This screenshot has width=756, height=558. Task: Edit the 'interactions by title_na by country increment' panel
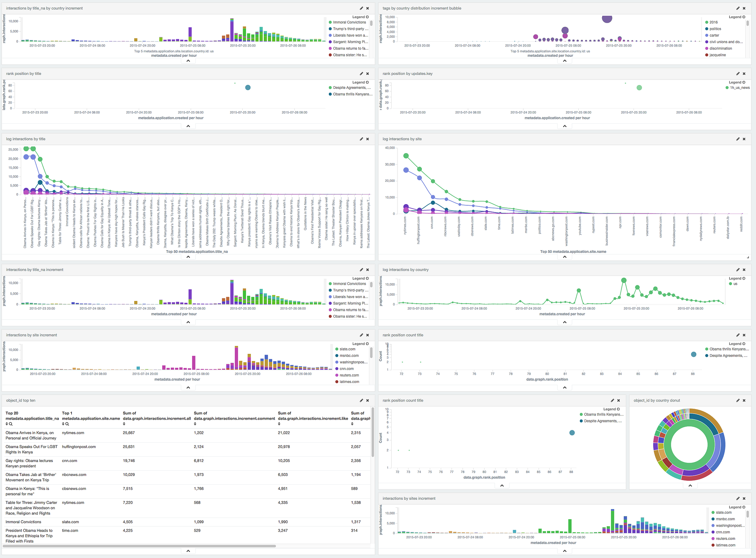pyautogui.click(x=361, y=8)
